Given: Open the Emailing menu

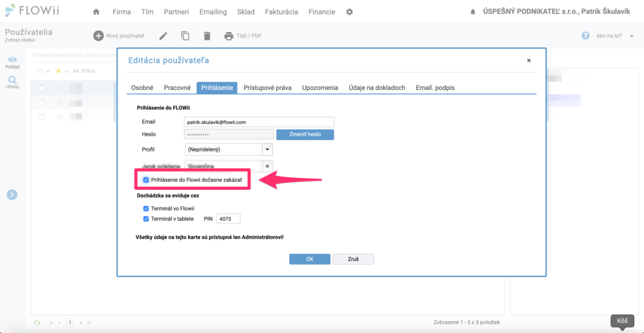Looking at the screenshot, I should pos(213,12).
